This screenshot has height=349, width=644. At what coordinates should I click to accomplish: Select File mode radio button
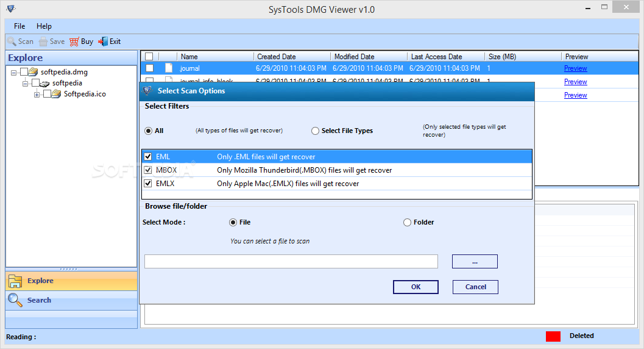click(233, 222)
